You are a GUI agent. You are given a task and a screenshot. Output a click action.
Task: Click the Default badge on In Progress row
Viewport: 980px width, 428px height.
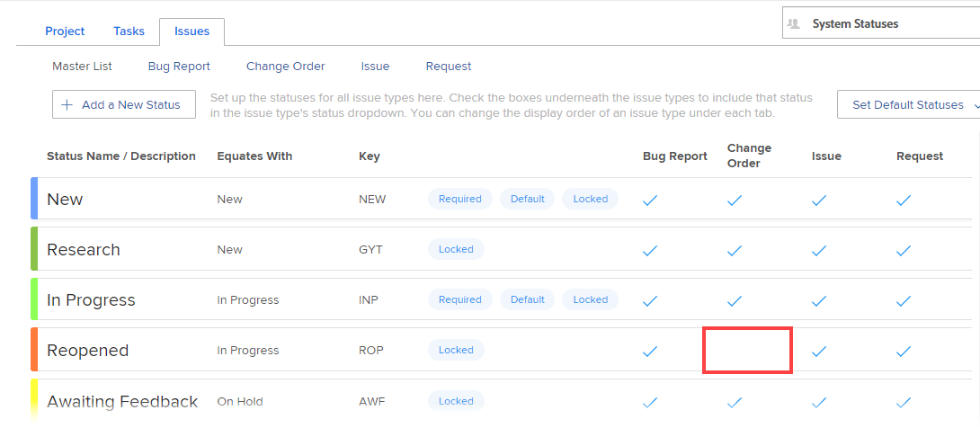tap(528, 299)
